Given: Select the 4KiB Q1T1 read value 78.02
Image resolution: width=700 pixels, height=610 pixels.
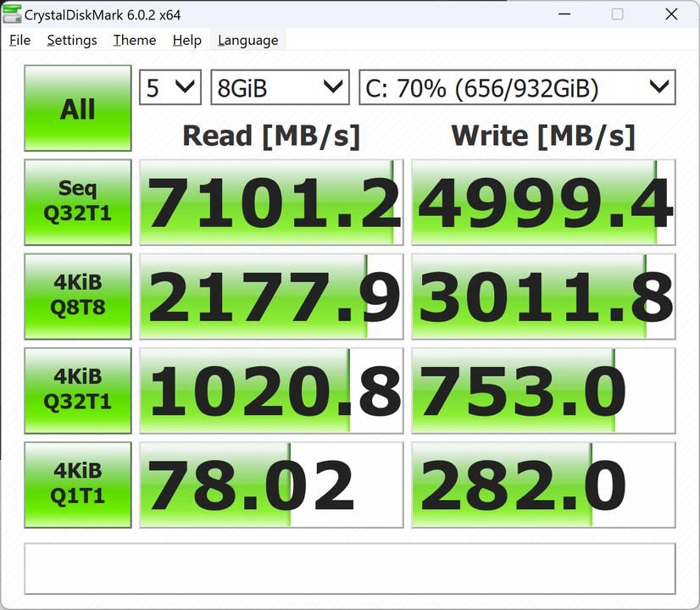Looking at the screenshot, I should (x=271, y=485).
